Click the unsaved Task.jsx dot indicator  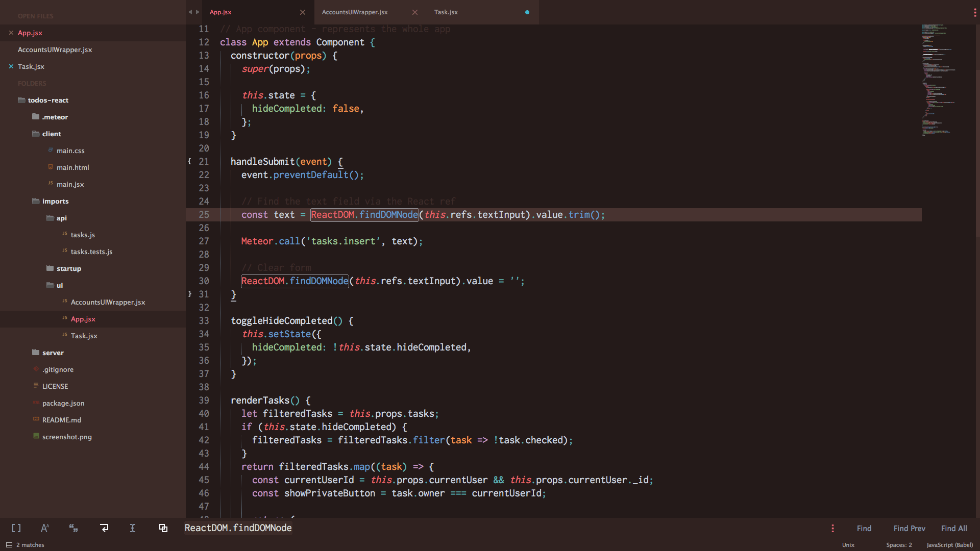pyautogui.click(x=527, y=12)
